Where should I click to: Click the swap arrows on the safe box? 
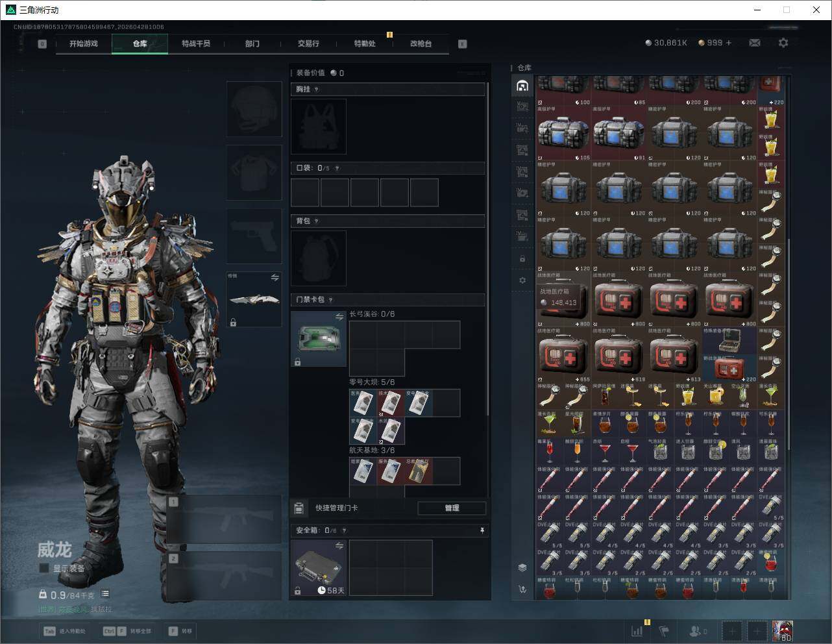click(x=339, y=546)
